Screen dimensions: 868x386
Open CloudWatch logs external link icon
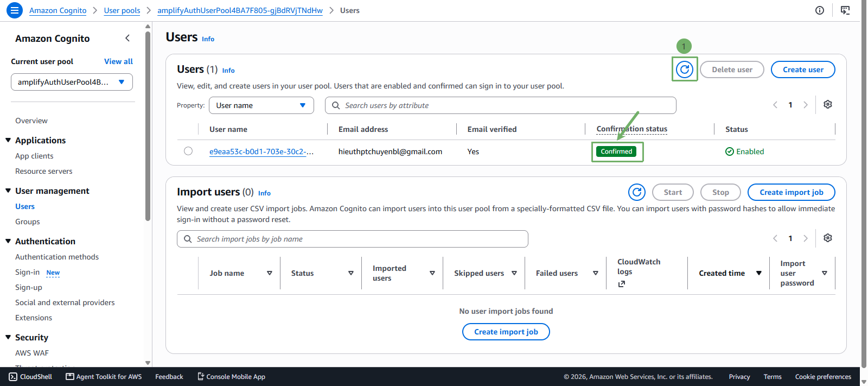[x=622, y=283]
